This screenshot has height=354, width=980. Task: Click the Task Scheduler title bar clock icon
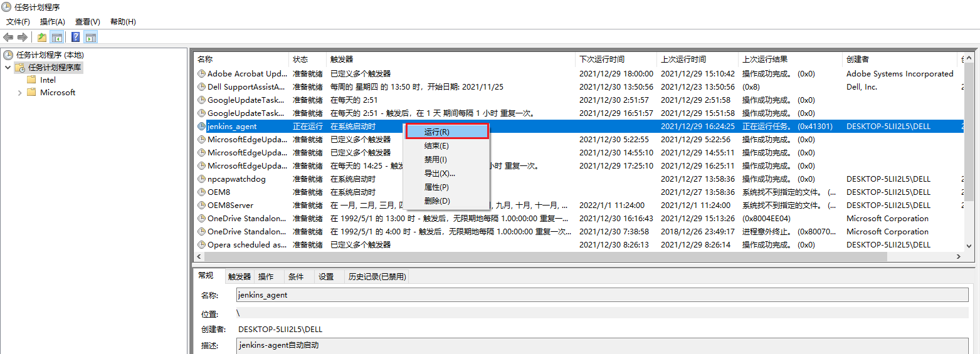coord(7,7)
